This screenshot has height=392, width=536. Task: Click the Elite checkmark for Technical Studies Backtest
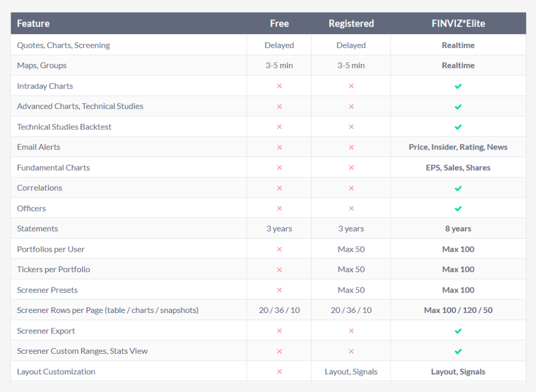[458, 127]
